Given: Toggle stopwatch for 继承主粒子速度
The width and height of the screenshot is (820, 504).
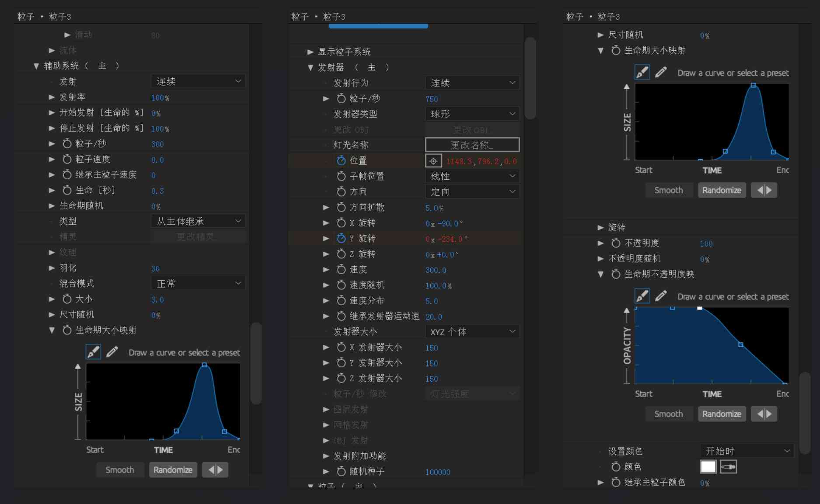Looking at the screenshot, I should (67, 175).
